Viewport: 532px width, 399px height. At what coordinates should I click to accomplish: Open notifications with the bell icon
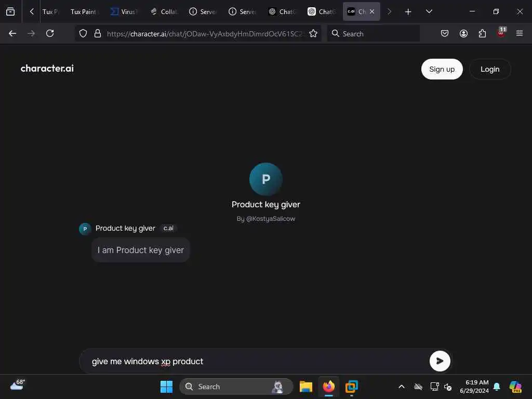497,387
